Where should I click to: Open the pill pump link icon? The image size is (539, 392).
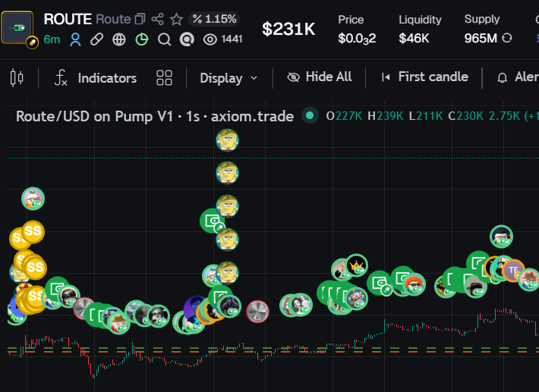click(96, 39)
